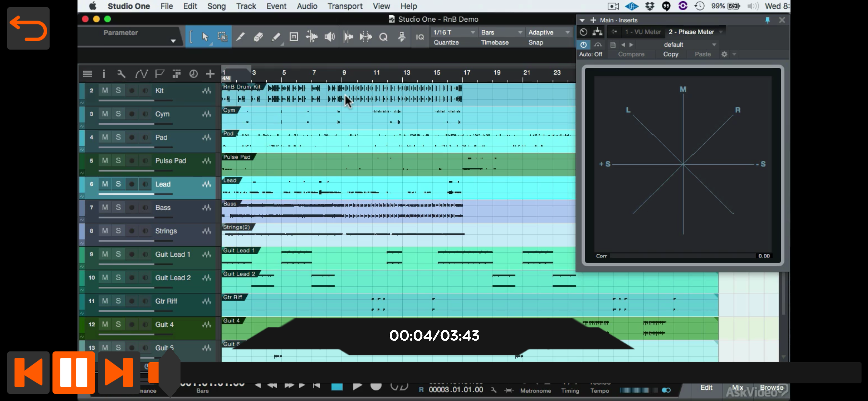Mute the Pad track
The image size is (868, 401).
coord(105,137)
